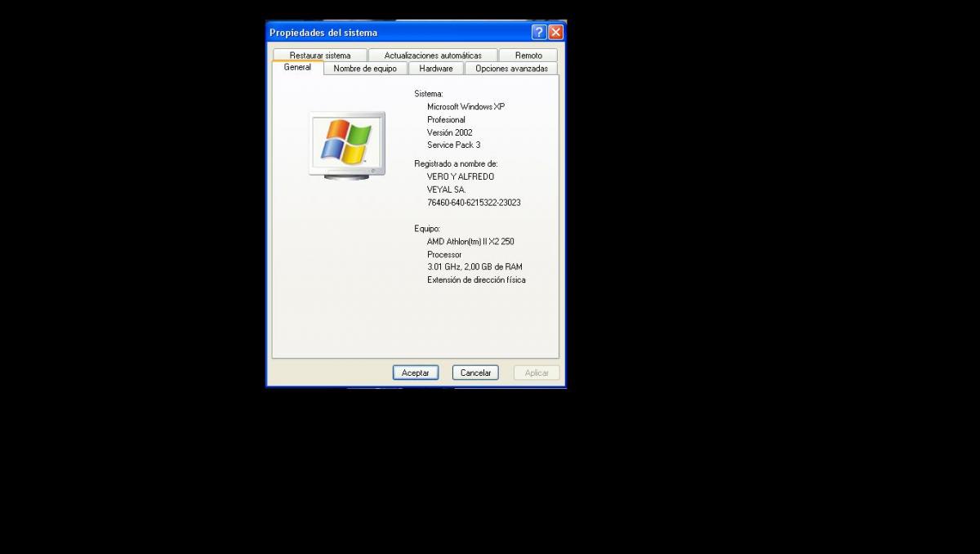Select the Remoto tab
980x554 pixels.
528,56
